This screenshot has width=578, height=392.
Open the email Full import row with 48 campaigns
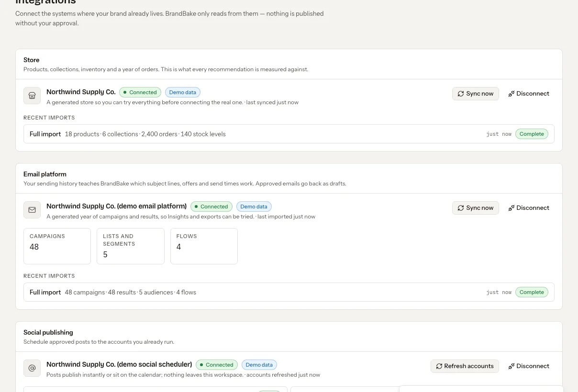tap(289, 292)
